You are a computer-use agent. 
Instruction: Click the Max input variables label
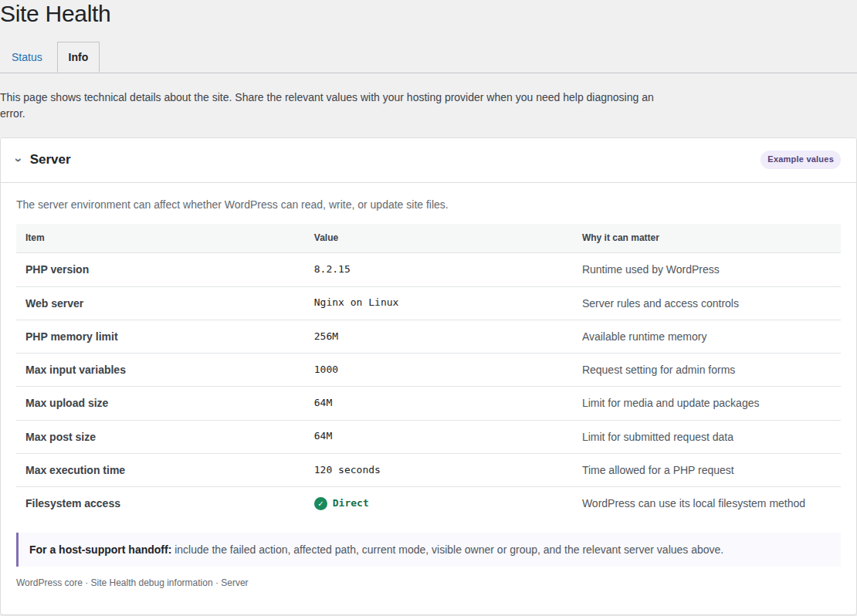[x=76, y=370]
